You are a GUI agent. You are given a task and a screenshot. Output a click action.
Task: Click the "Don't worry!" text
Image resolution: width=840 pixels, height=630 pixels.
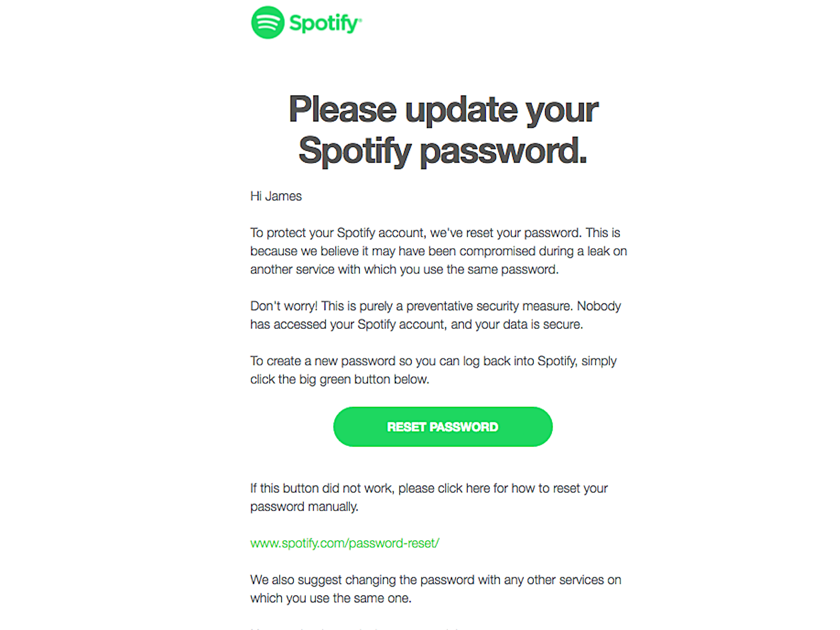pyautogui.click(x=284, y=306)
